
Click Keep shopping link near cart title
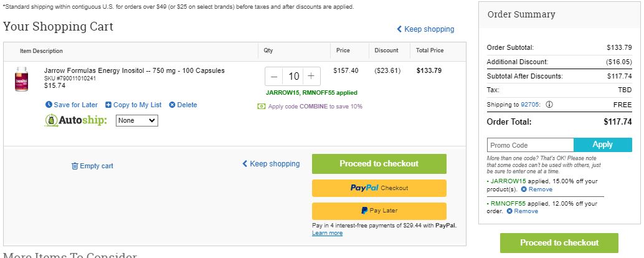[x=425, y=29]
